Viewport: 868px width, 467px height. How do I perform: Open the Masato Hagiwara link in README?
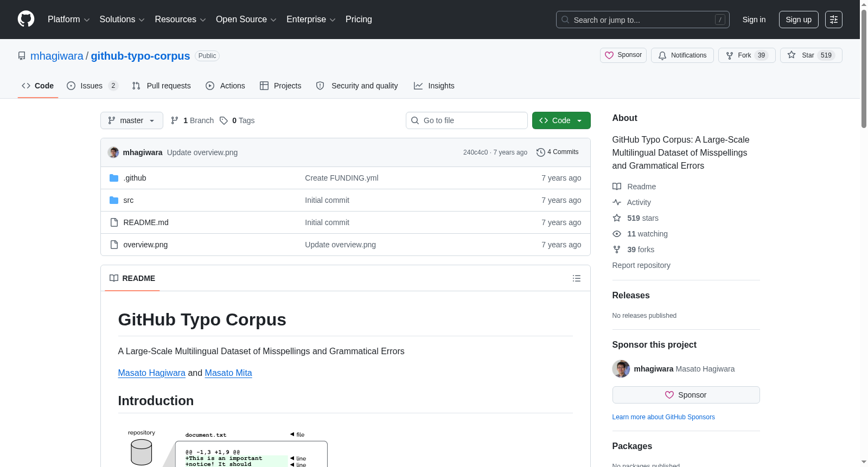tap(152, 373)
